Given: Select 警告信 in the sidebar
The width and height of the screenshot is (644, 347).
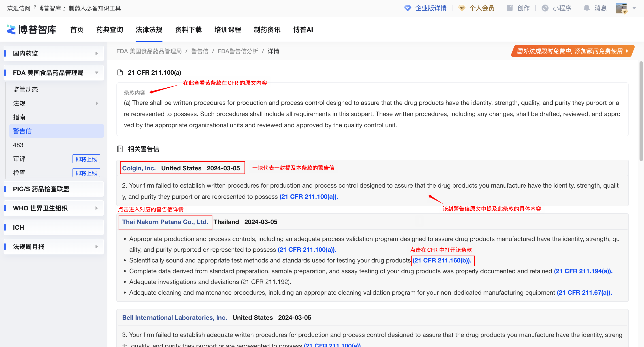Looking at the screenshot, I should coord(56,131).
